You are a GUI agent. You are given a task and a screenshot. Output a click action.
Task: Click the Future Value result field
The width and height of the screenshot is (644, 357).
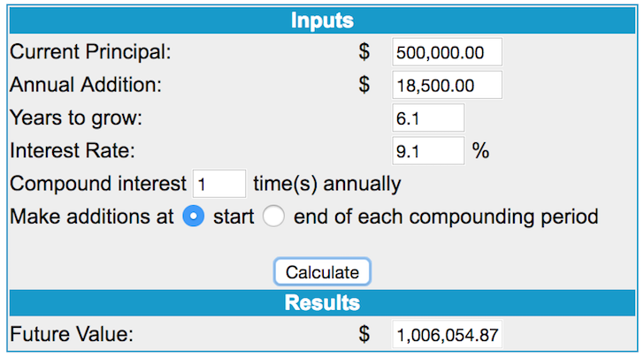click(x=447, y=334)
